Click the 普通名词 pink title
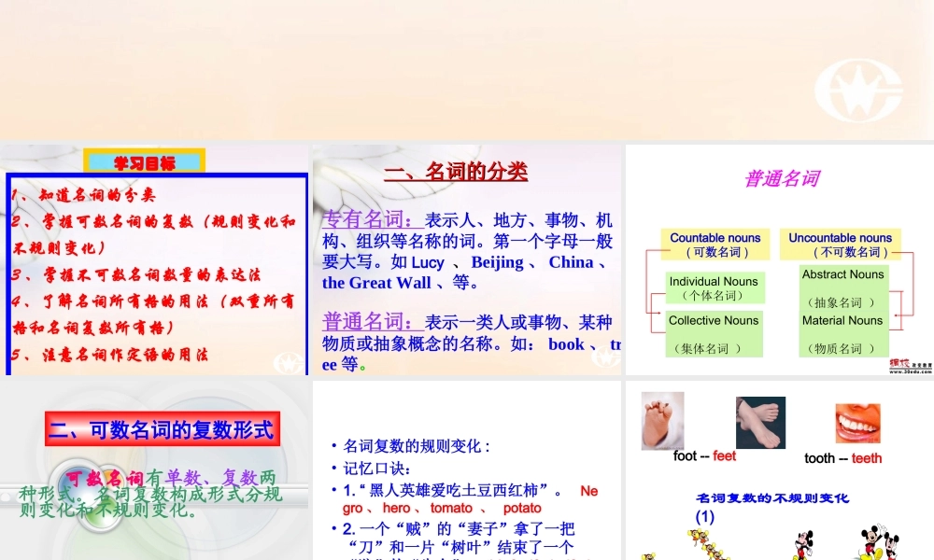Image resolution: width=934 pixels, height=560 pixels. (x=782, y=178)
